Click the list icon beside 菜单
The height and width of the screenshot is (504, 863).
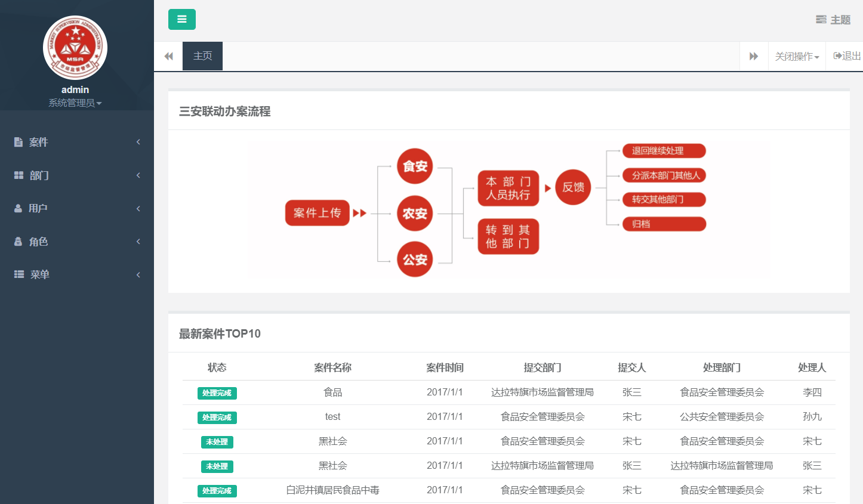pyautogui.click(x=19, y=274)
